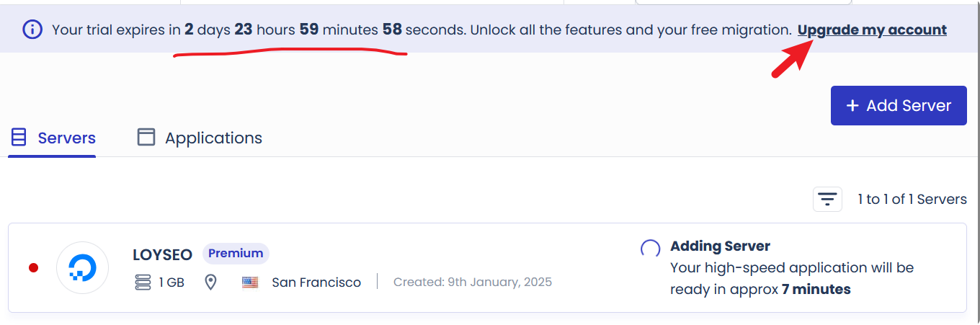Click the info icon in the trial banner

[x=32, y=30]
